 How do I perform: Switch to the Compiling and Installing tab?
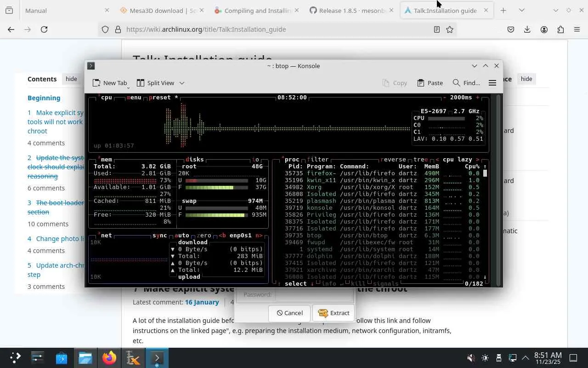[256, 10]
